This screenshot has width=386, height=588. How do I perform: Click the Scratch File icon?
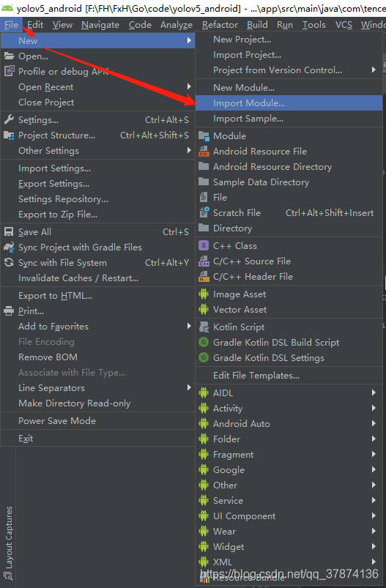coord(204,212)
